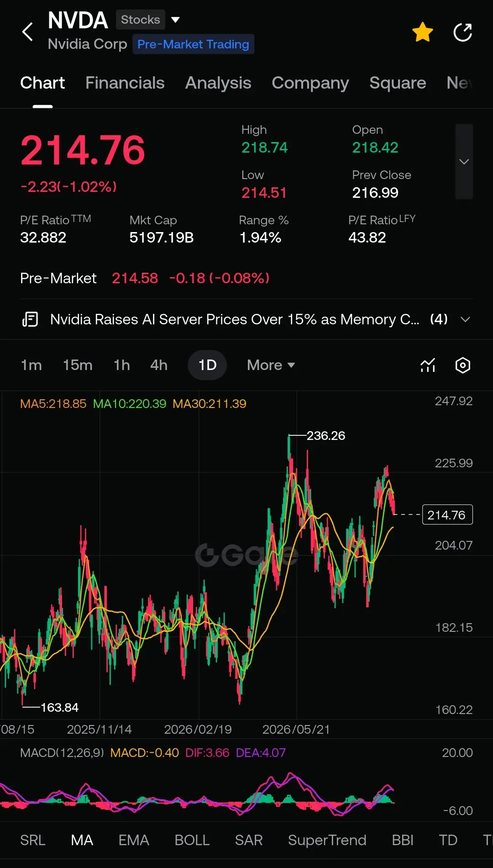Image resolution: width=493 pixels, height=868 pixels.
Task: Switch to the Company tab
Action: (x=310, y=83)
